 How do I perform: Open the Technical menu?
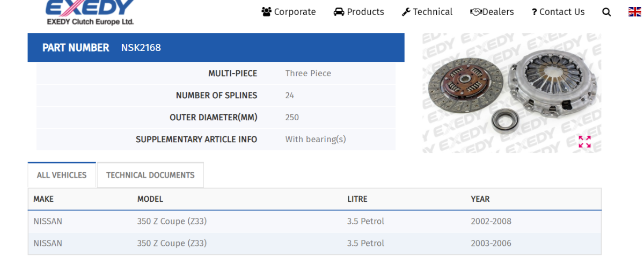click(x=433, y=12)
